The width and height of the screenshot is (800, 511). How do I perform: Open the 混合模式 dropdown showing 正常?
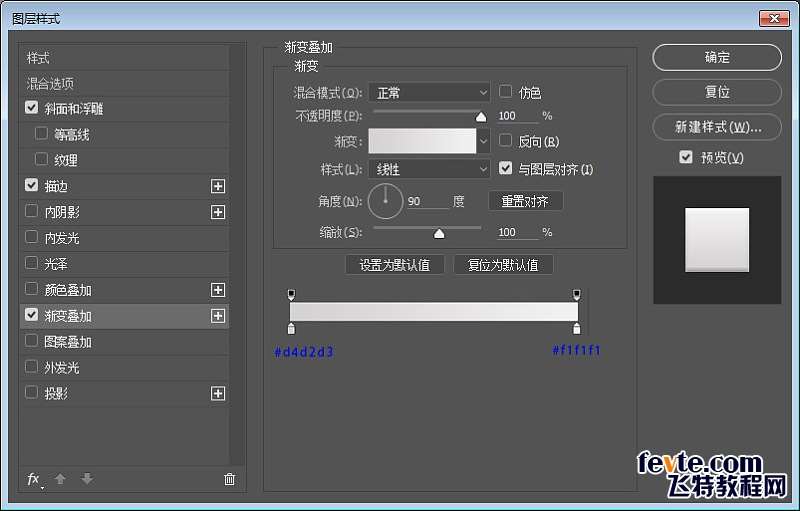click(x=429, y=93)
